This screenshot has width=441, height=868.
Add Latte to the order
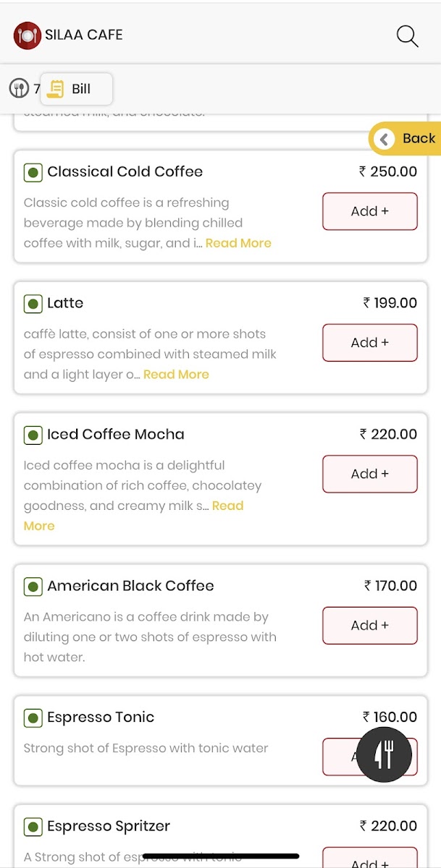coord(369,343)
